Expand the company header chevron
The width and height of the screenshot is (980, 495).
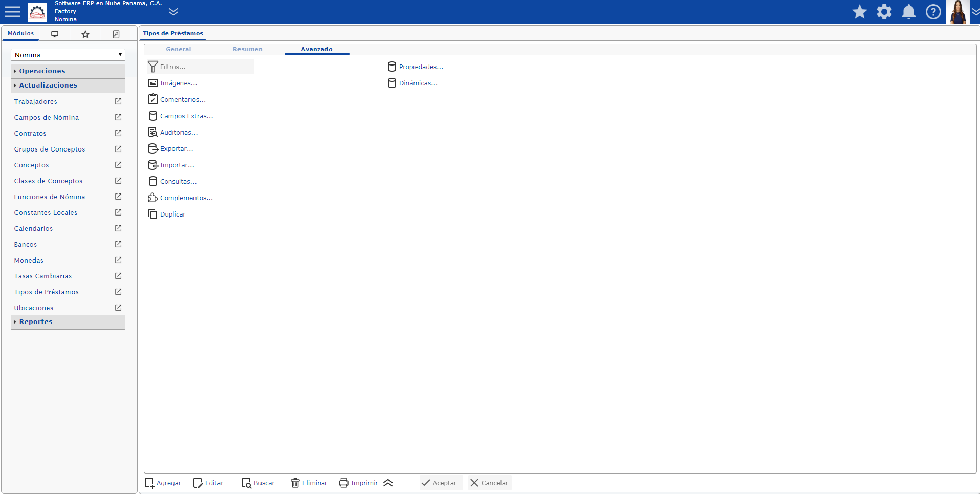tap(173, 12)
